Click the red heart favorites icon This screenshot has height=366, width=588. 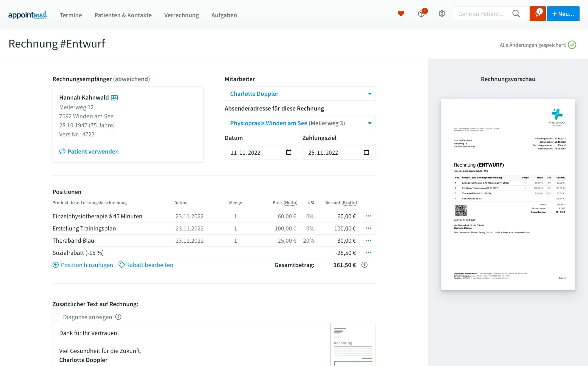pyautogui.click(x=401, y=14)
